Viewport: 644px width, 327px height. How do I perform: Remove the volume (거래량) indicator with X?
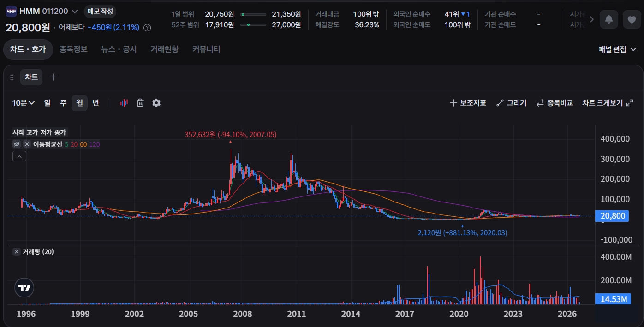(16, 252)
